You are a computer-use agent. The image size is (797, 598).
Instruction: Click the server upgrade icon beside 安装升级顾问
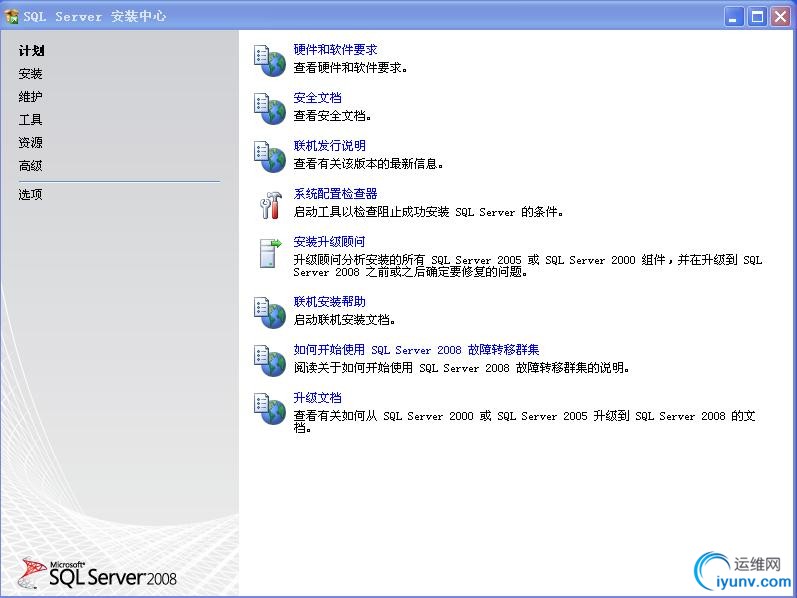[270, 253]
